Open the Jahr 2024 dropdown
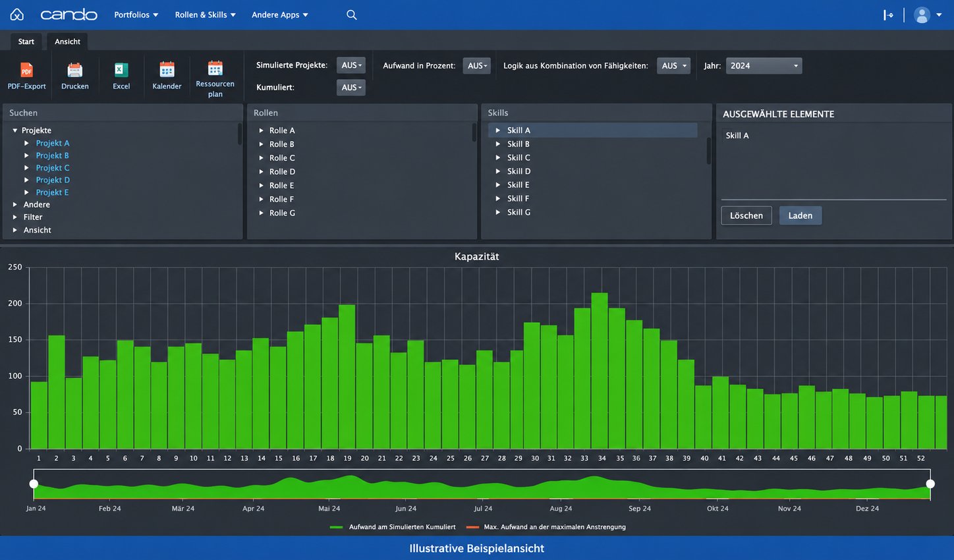The image size is (954, 560). tap(764, 66)
